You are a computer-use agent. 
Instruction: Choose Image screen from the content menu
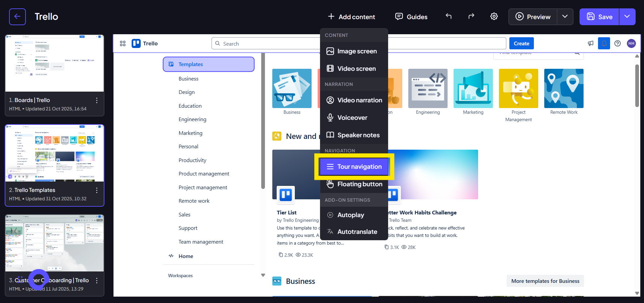[x=354, y=51]
